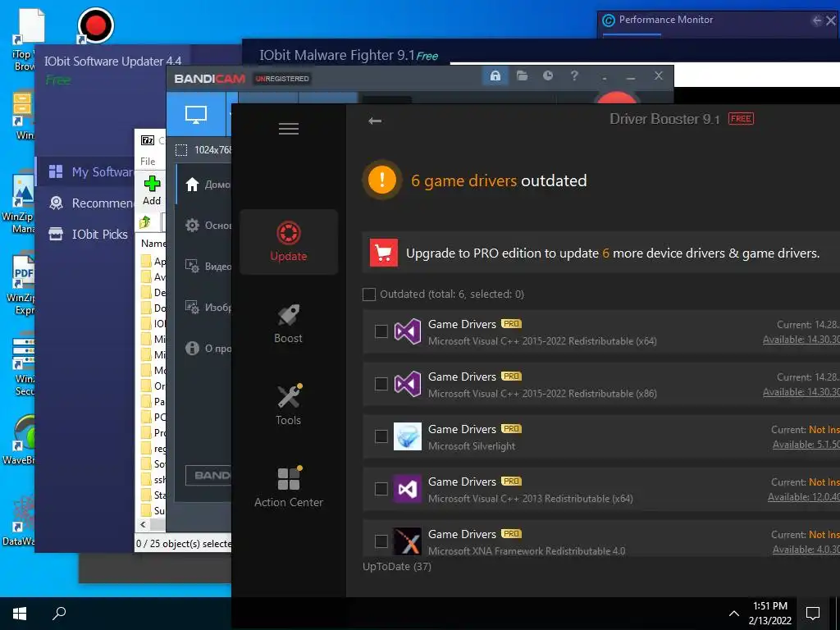Click Visual C++ 2015-2022 (x64) icon
Image resolution: width=840 pixels, height=630 pixels.
pos(407,331)
